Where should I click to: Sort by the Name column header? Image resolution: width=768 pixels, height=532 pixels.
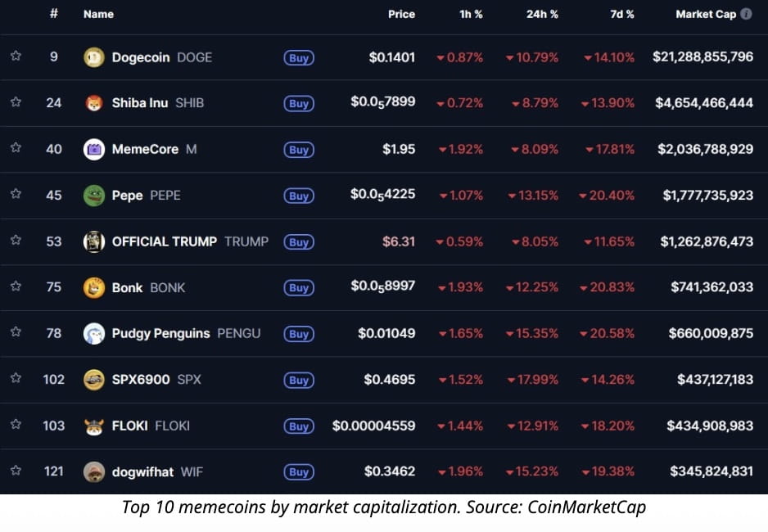click(98, 14)
